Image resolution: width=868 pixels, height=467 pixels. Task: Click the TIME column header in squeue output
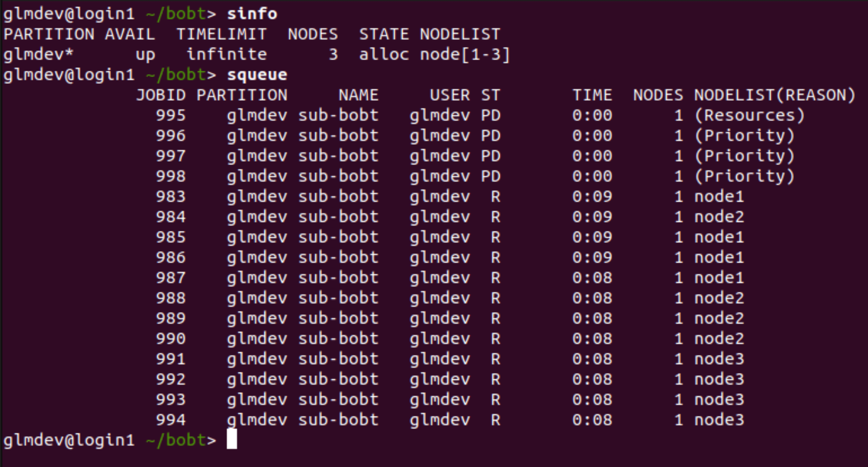593,95
